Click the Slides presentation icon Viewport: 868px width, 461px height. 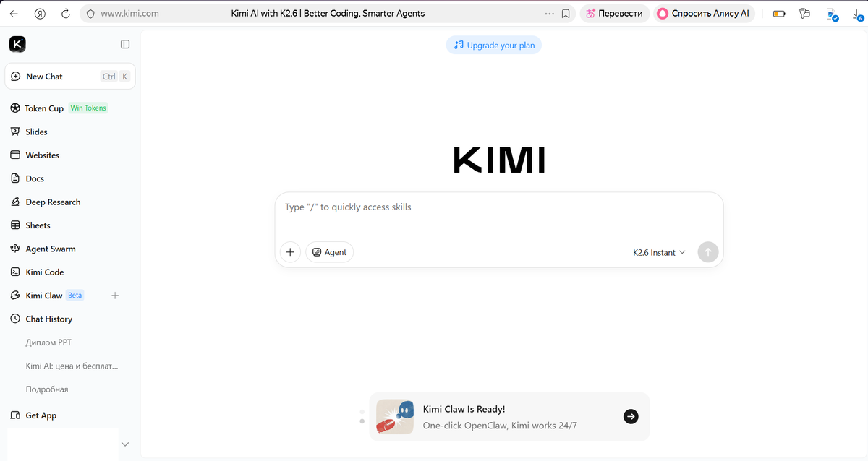click(x=15, y=132)
